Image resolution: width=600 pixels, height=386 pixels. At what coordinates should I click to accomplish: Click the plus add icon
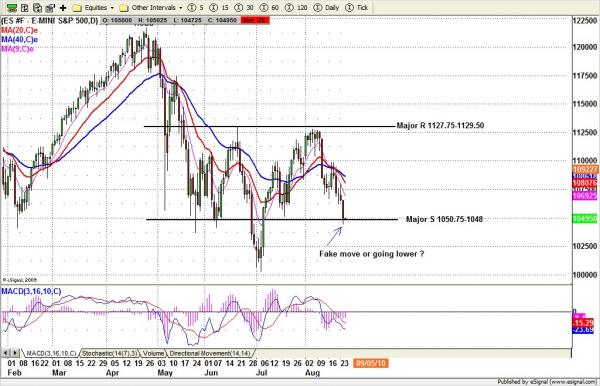(x=63, y=8)
